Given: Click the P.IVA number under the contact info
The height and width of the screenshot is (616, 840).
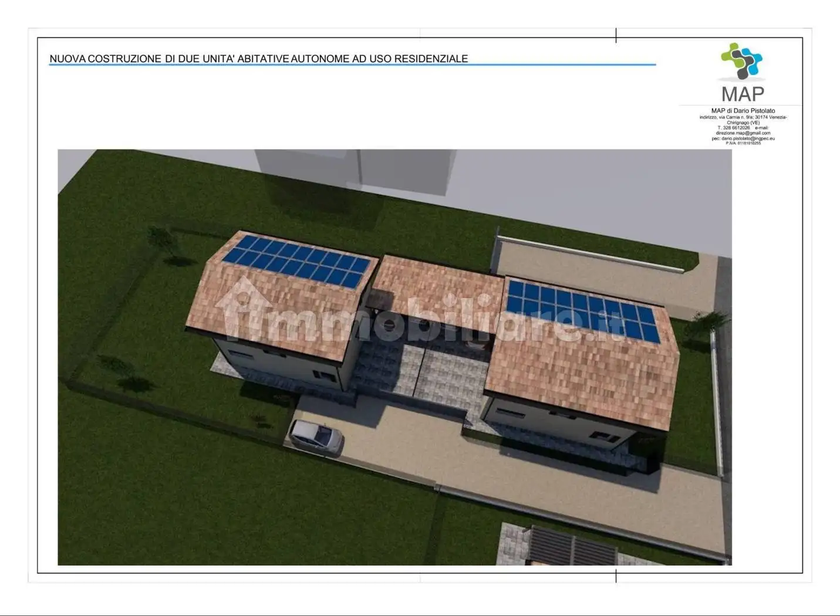Looking at the screenshot, I should [x=743, y=143].
